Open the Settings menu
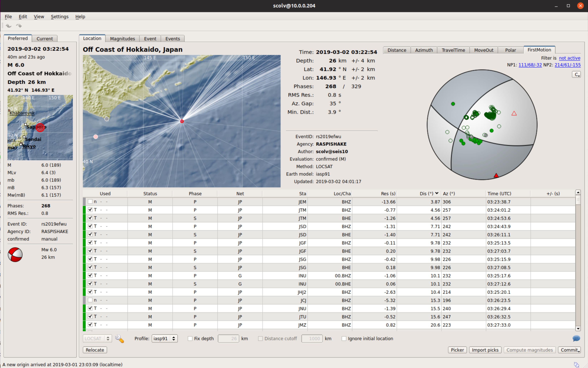 [60, 17]
